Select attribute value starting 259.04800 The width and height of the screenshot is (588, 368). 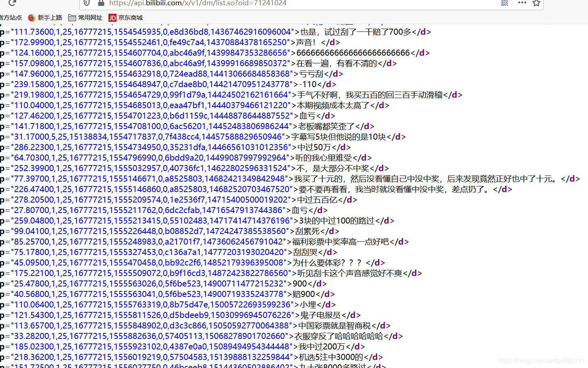click(x=152, y=221)
